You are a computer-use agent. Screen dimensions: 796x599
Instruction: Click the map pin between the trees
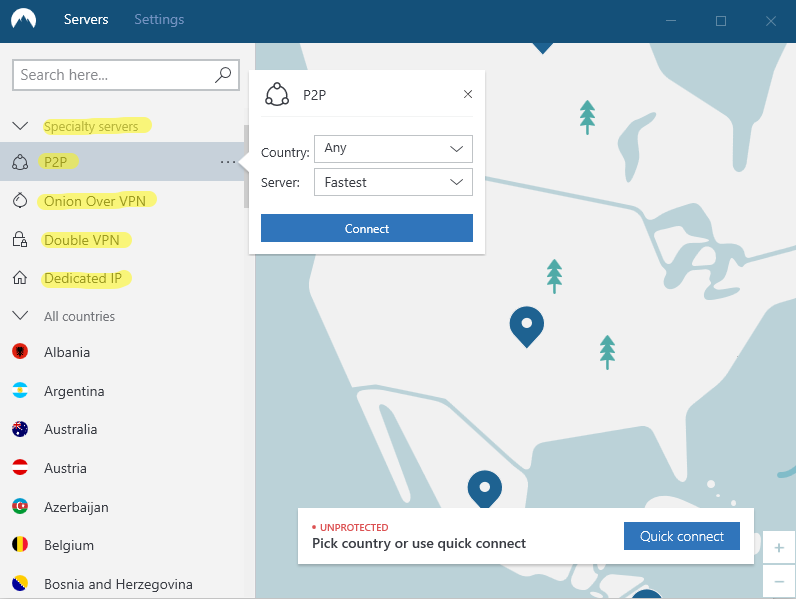pyautogui.click(x=527, y=327)
